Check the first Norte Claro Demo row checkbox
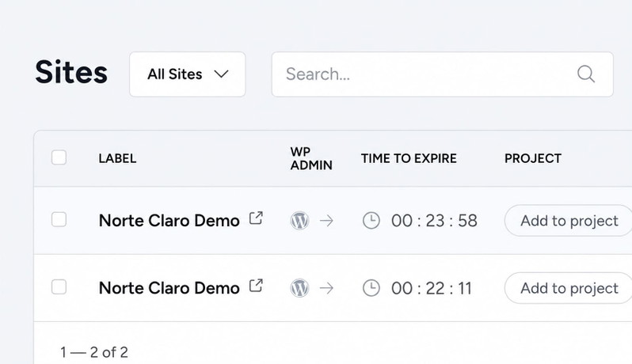 point(59,220)
